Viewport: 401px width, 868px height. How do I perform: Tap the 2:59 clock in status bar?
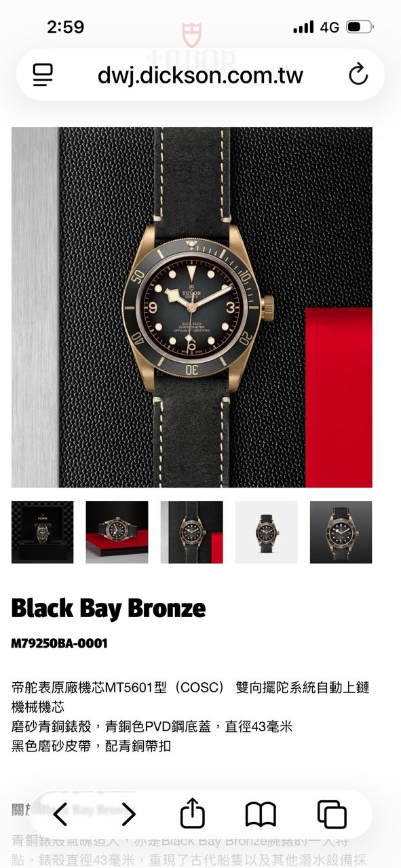coord(65,27)
